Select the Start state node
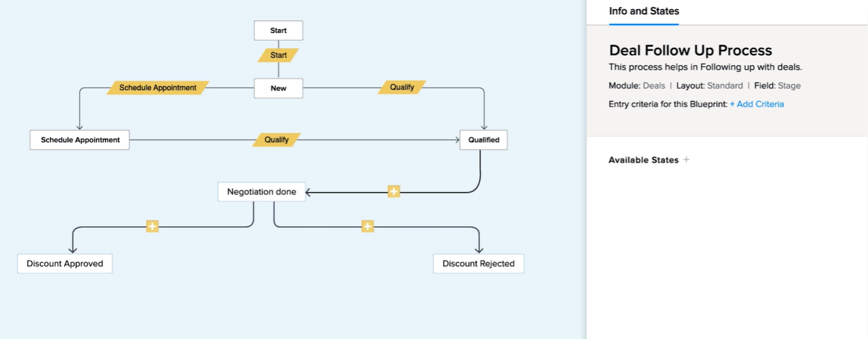The height and width of the screenshot is (339, 868). point(278,30)
